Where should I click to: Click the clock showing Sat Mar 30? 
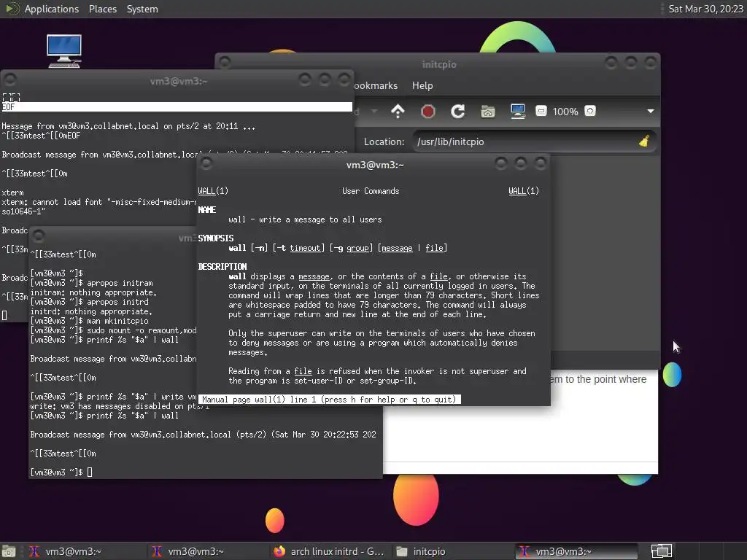click(x=705, y=9)
